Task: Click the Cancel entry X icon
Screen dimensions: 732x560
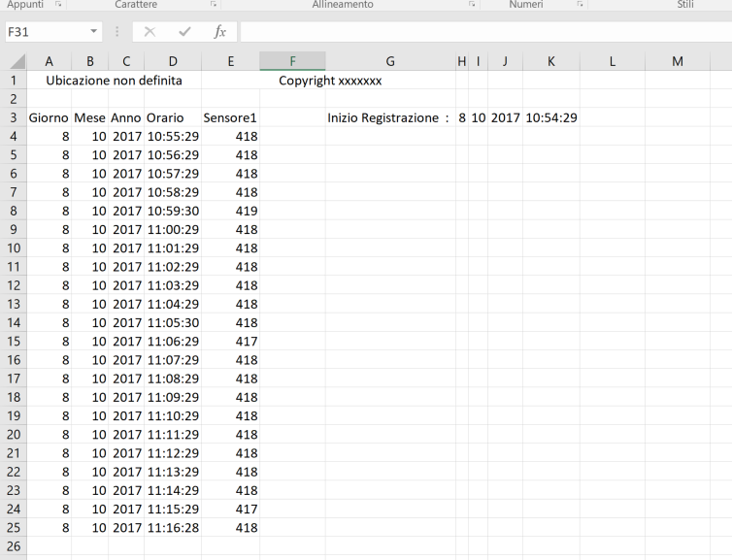Action: (150, 32)
